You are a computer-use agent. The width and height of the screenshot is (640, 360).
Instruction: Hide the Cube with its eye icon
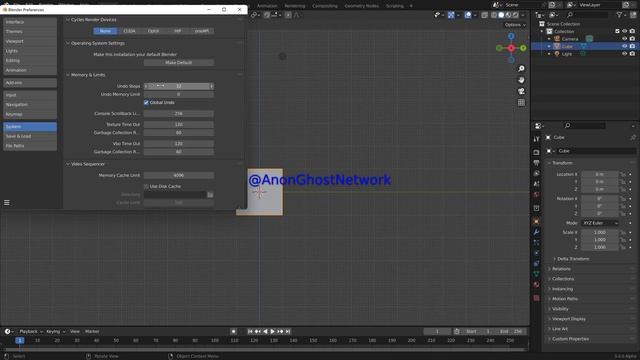pyautogui.click(x=624, y=47)
